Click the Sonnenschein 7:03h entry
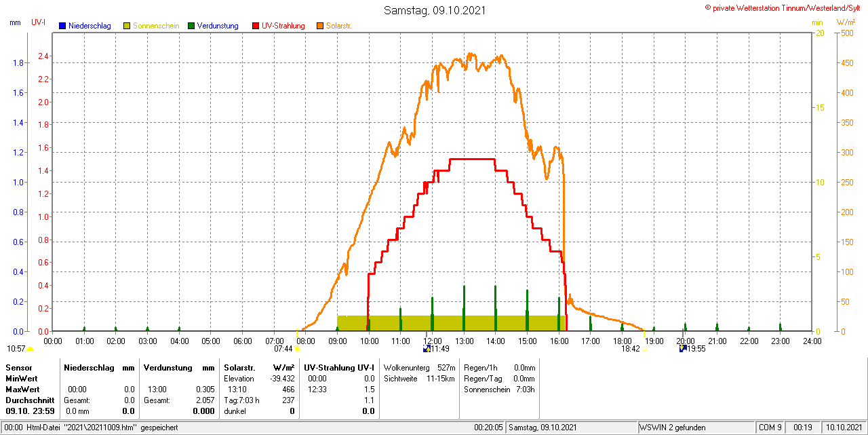This screenshot has height=435, width=868. pyautogui.click(x=500, y=390)
